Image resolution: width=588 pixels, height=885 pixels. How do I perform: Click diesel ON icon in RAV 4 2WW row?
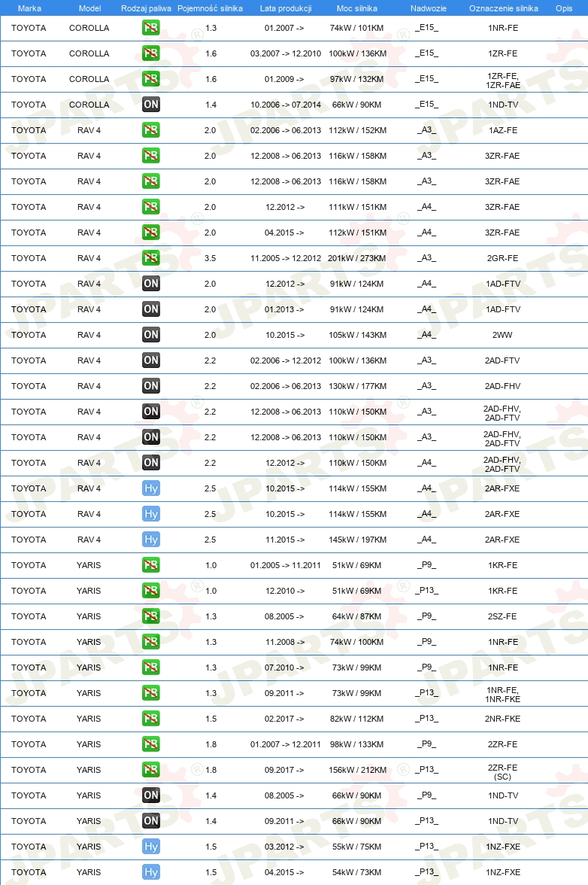coord(150,335)
